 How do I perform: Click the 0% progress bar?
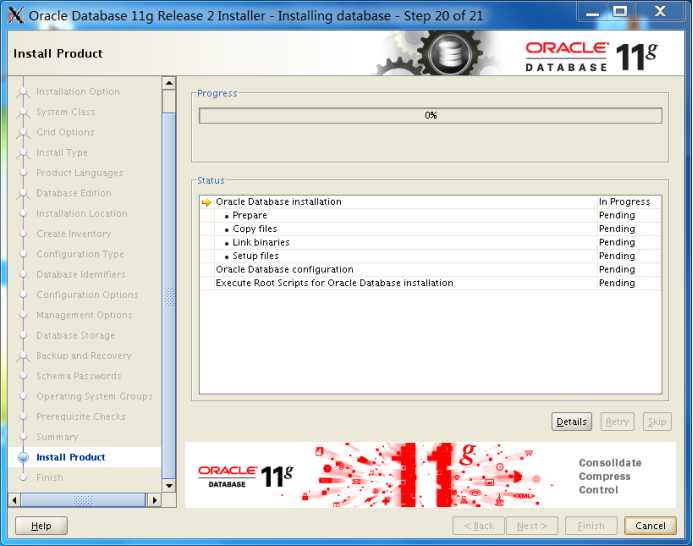coord(430,116)
